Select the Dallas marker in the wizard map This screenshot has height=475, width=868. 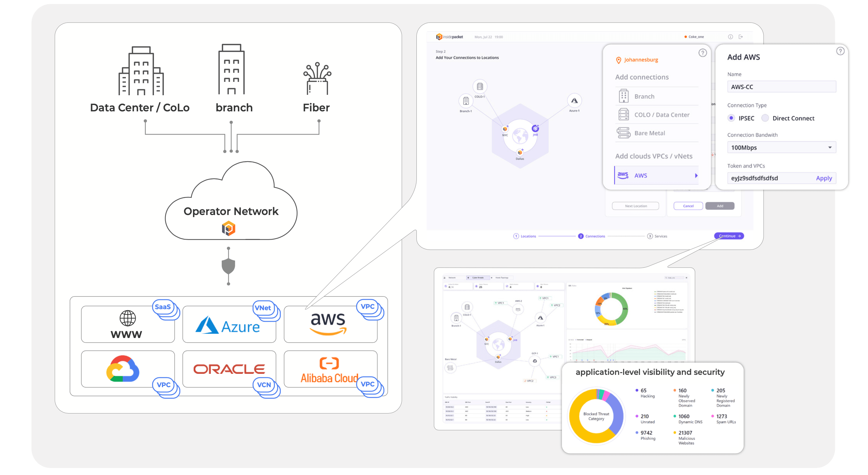[520, 152]
